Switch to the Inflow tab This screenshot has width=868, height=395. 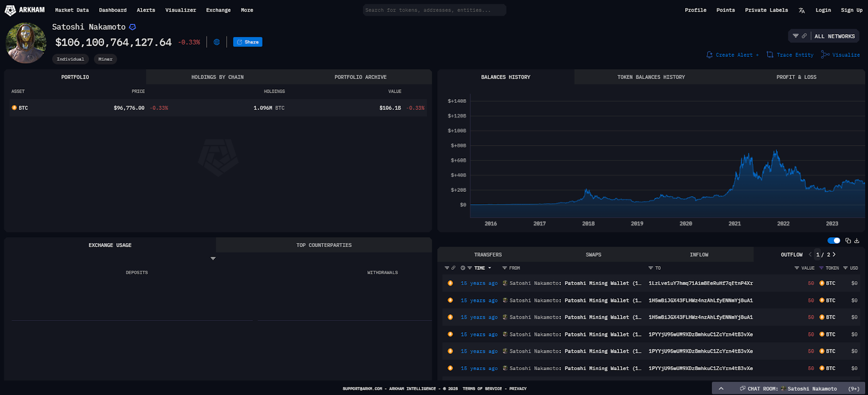[699, 255]
